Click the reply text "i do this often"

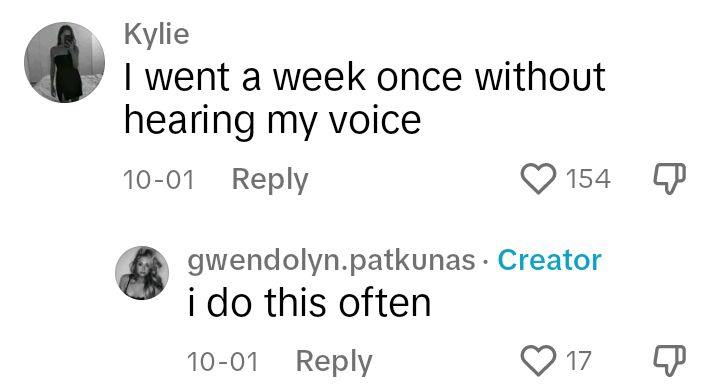tap(310, 303)
